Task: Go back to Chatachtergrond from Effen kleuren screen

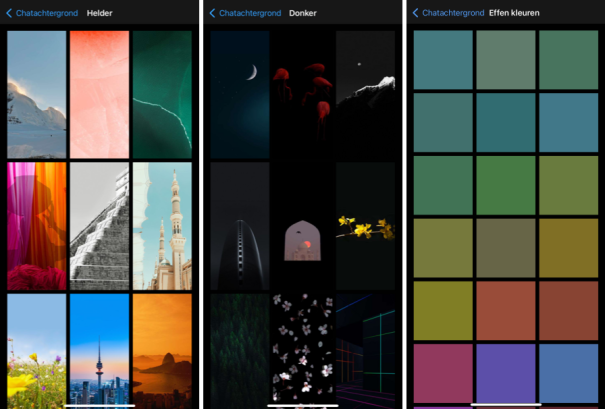Action: 448,13
